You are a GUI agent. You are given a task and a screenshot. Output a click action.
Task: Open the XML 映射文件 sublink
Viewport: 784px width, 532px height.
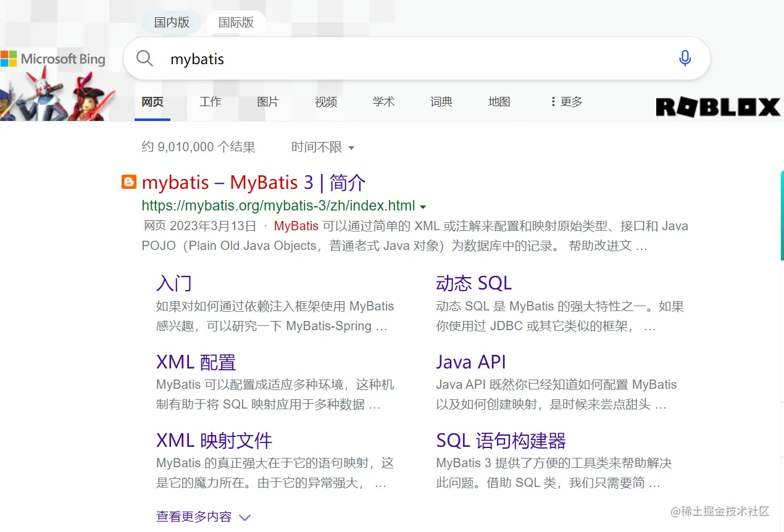pos(214,441)
